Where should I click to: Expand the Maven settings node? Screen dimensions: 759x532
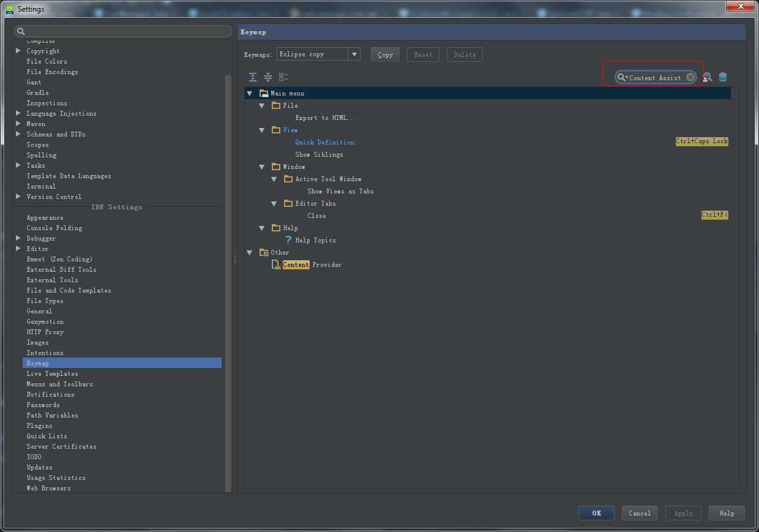[18, 124]
